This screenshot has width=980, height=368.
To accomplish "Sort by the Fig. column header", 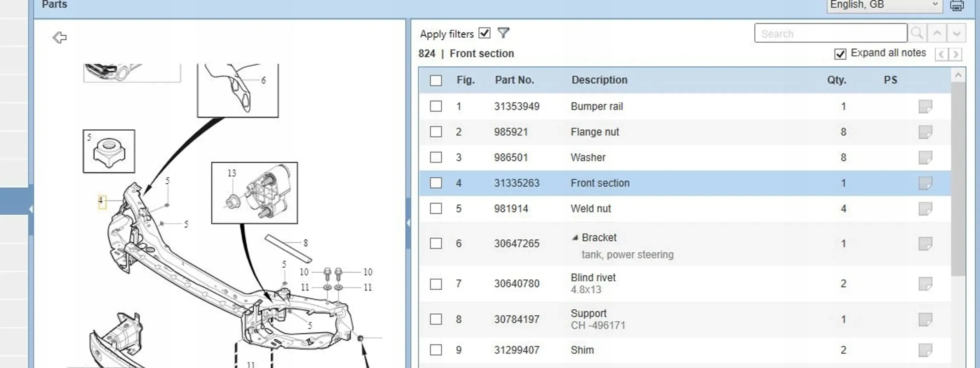I will click(x=466, y=80).
